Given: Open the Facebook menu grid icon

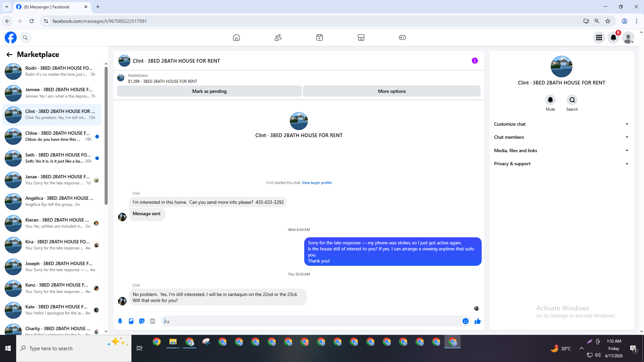Looking at the screenshot, I should 599,38.
